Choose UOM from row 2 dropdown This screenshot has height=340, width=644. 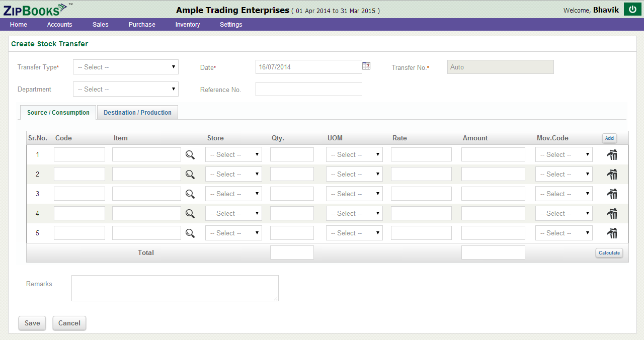[354, 174]
